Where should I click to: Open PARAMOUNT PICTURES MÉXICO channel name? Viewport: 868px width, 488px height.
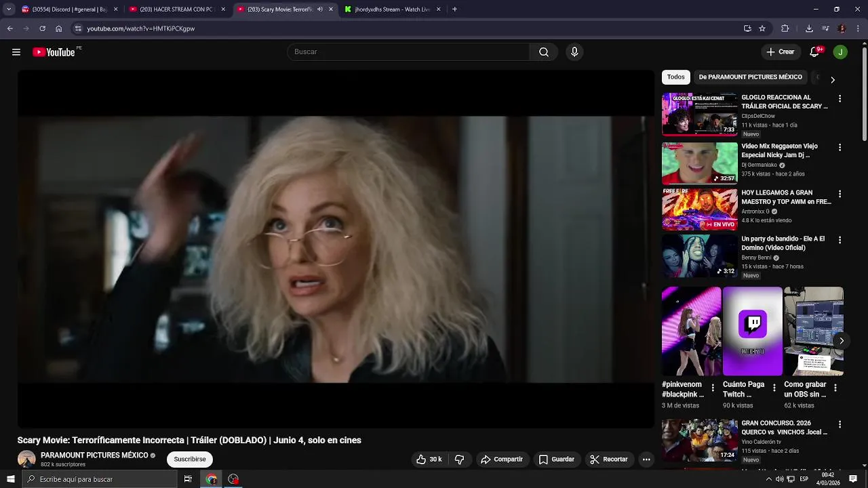pyautogui.click(x=94, y=455)
